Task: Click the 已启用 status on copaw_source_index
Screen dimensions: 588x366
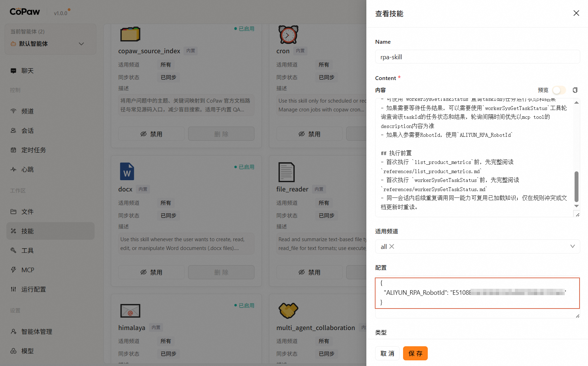Action: tap(244, 29)
